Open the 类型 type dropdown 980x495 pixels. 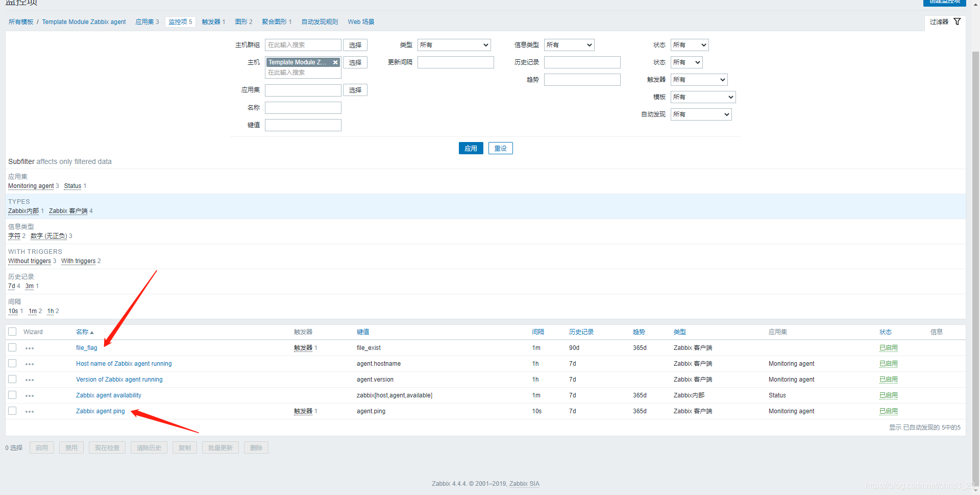pos(454,45)
